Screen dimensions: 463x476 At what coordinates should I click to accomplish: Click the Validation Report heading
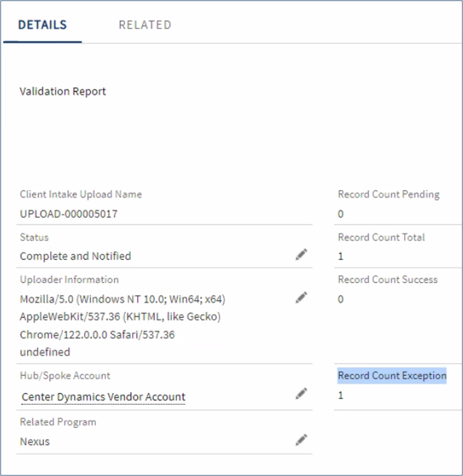tap(63, 91)
